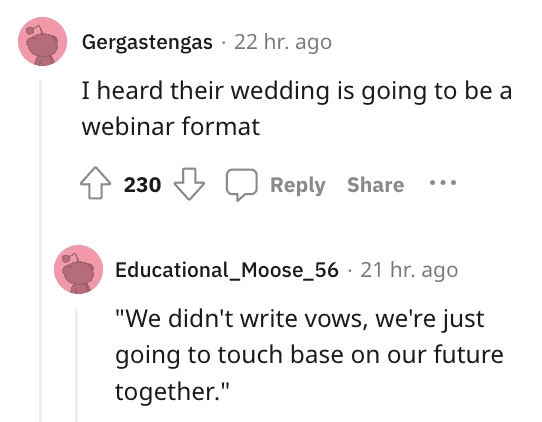Click "I heard their wedding" comment line
The image size is (542, 422).
pyautogui.click(x=297, y=91)
